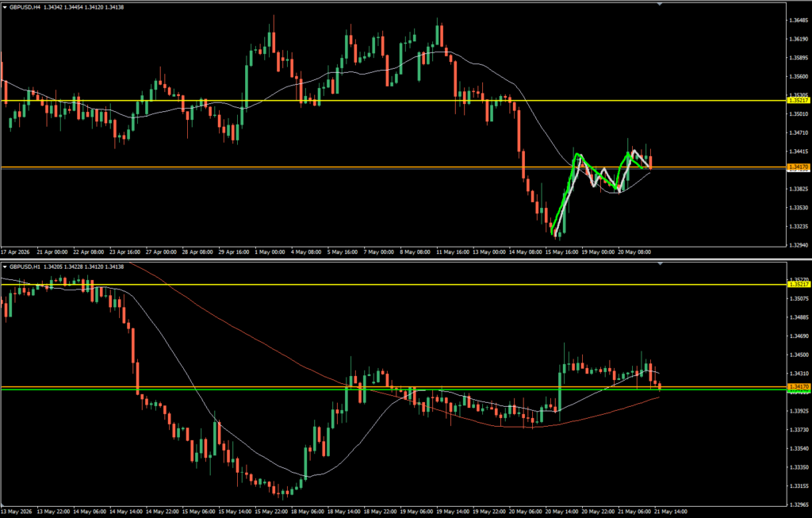Select orange 1.34170 price tag on H1 chart
Viewport: 812px width, 518px height.
point(799,387)
